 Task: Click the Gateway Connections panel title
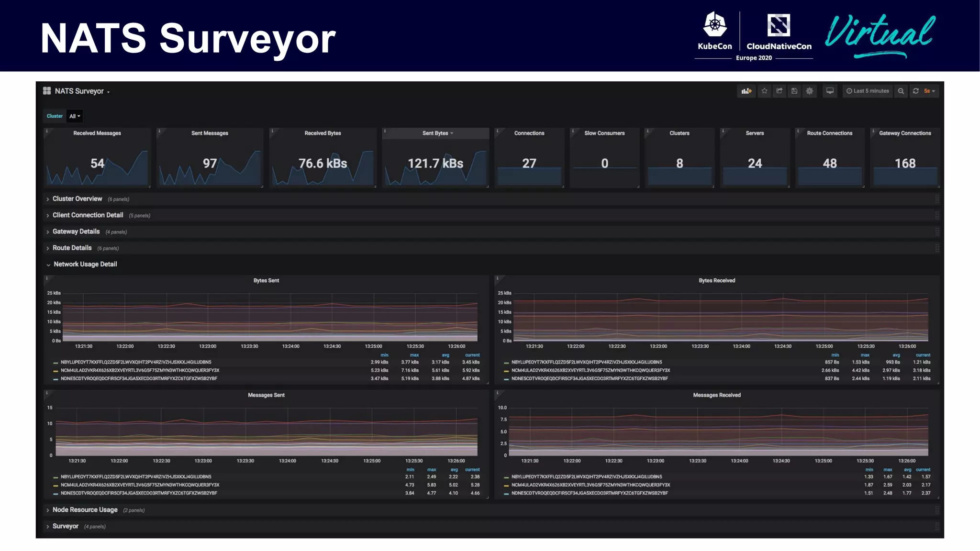point(905,133)
